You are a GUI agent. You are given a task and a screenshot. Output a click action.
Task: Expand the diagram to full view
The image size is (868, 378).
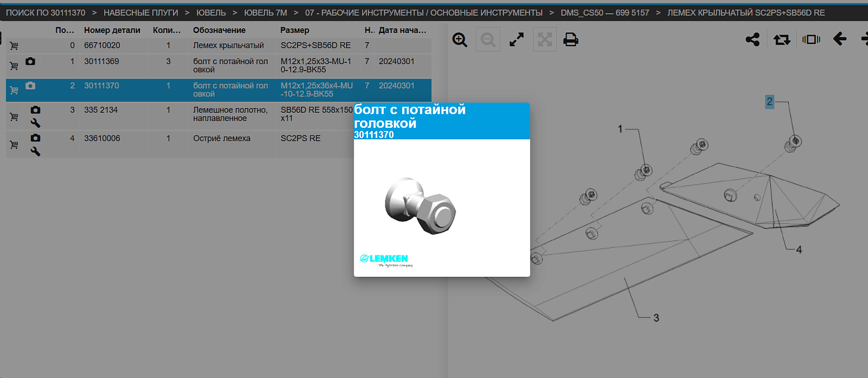(x=516, y=40)
